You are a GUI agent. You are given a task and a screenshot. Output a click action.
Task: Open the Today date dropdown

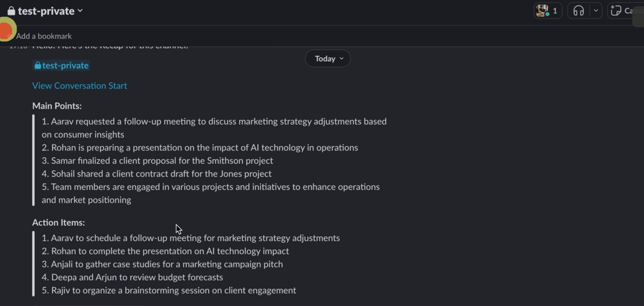click(x=328, y=59)
